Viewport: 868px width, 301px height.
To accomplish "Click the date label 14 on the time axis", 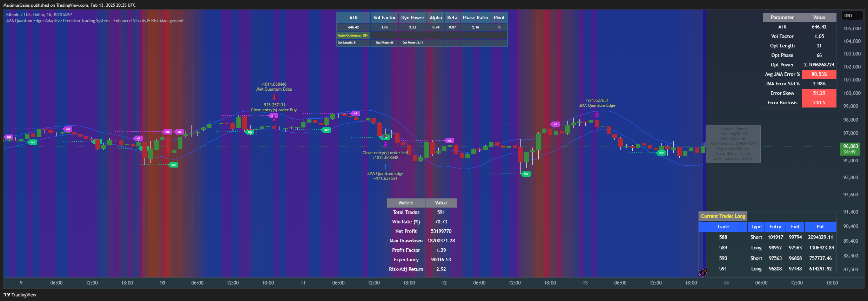I will tap(726, 283).
